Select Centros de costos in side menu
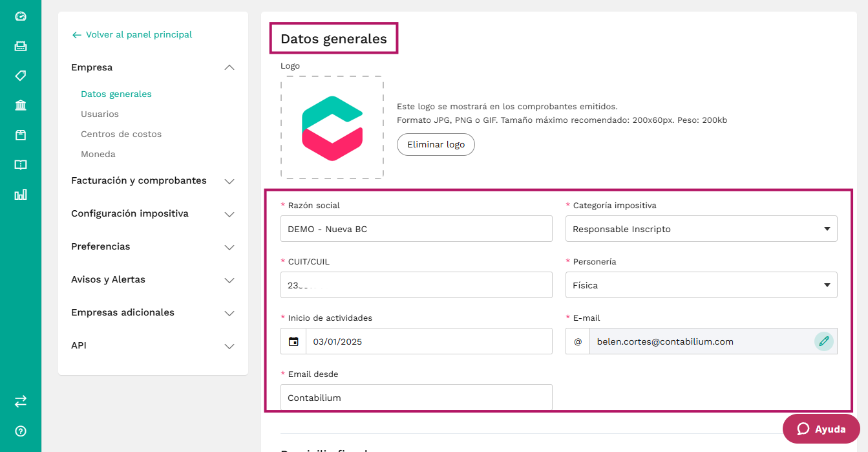The image size is (868, 452). (121, 134)
